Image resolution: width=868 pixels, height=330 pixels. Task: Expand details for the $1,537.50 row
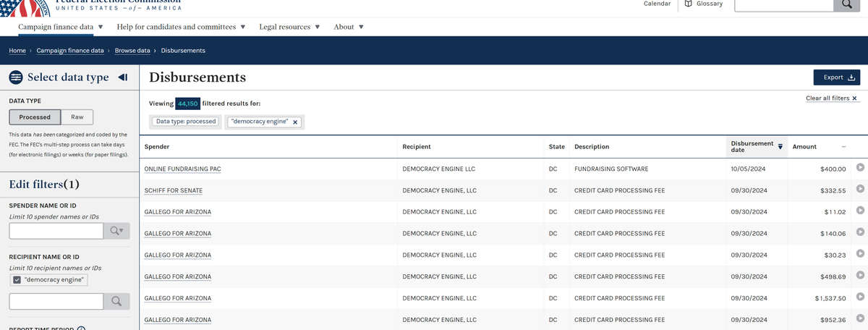click(x=860, y=297)
